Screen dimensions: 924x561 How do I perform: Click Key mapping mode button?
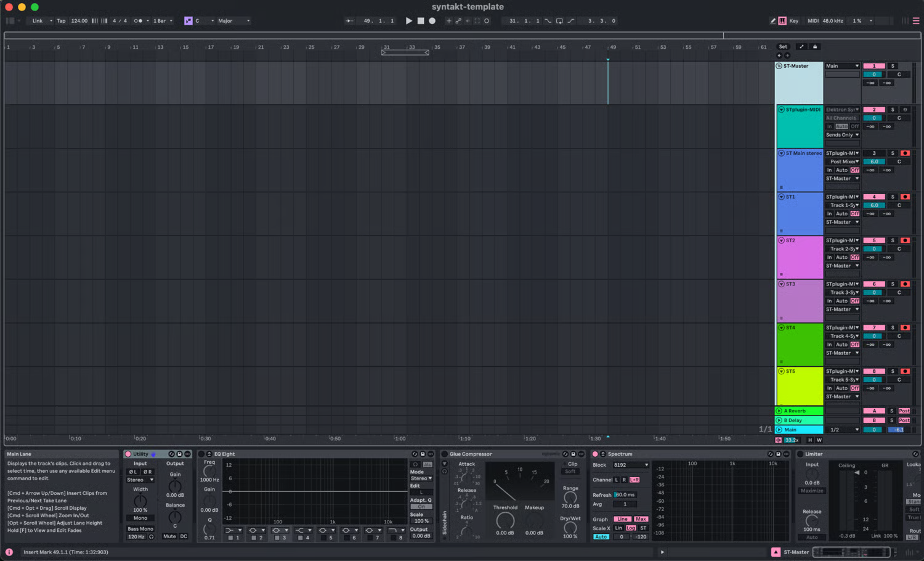pyautogui.click(x=794, y=21)
